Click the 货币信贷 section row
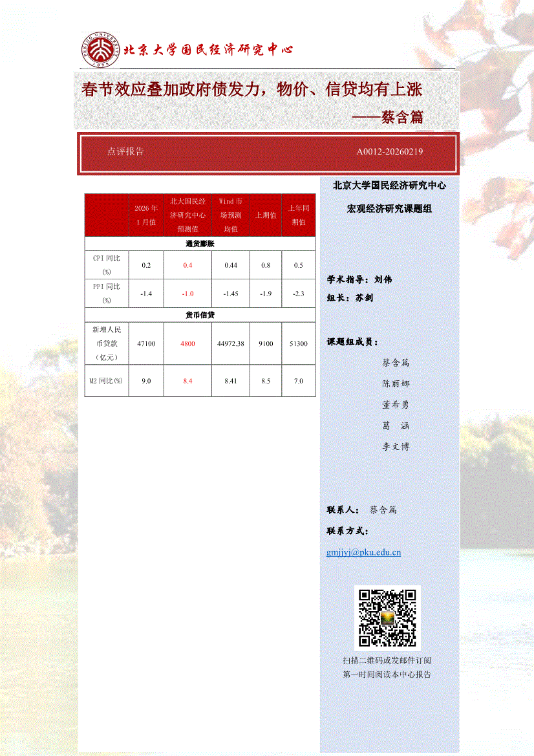This screenshot has width=534, height=756. (x=200, y=314)
